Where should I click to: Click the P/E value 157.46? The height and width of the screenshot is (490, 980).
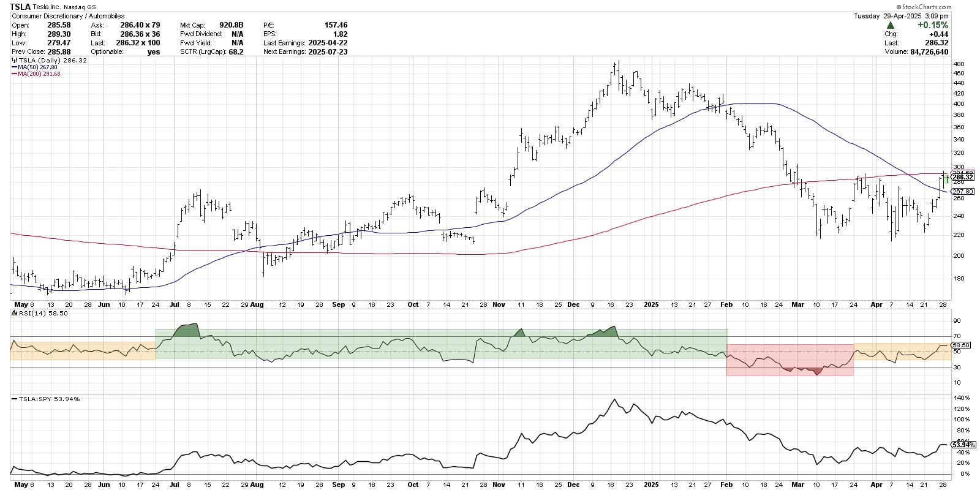click(x=336, y=25)
